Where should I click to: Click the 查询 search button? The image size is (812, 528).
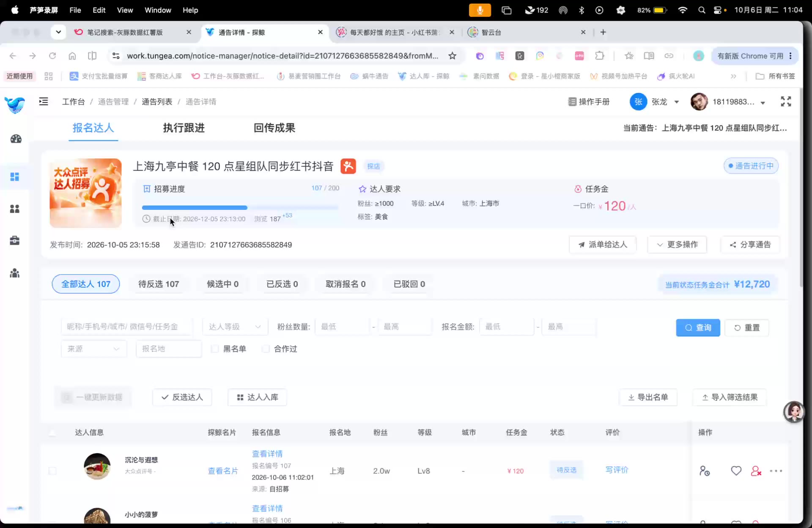click(x=698, y=327)
